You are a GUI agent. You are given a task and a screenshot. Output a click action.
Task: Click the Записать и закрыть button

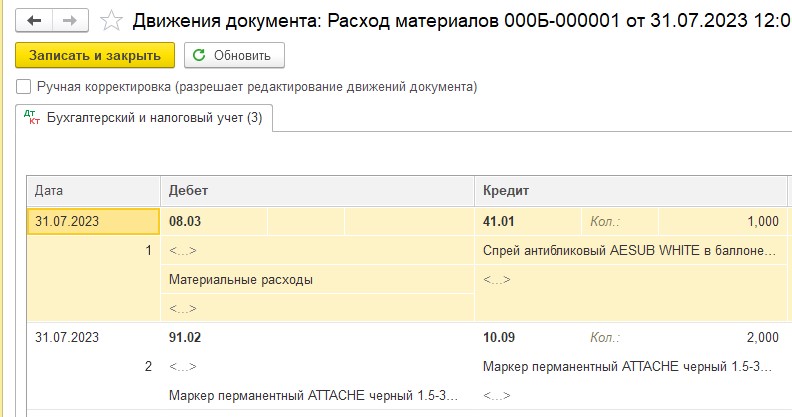click(x=95, y=55)
